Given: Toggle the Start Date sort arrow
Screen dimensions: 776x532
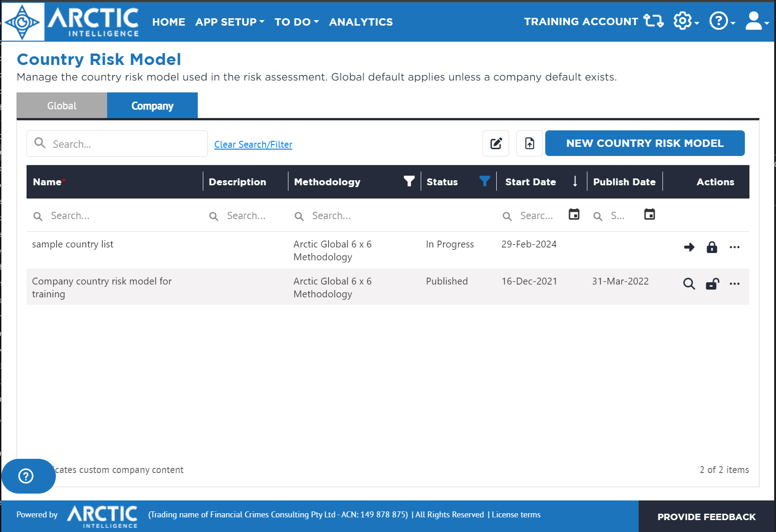Looking at the screenshot, I should tap(575, 182).
